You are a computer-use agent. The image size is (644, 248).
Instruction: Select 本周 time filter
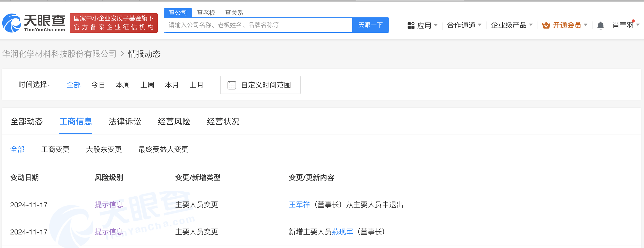(x=123, y=85)
